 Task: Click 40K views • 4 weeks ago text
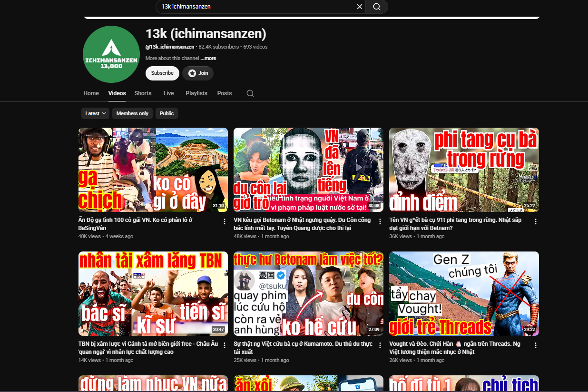[x=106, y=236]
